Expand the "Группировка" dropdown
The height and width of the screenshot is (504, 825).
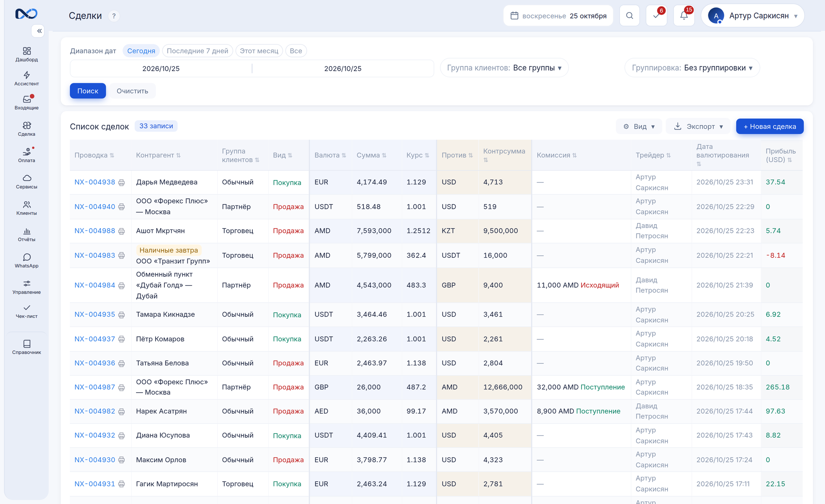tap(692, 68)
